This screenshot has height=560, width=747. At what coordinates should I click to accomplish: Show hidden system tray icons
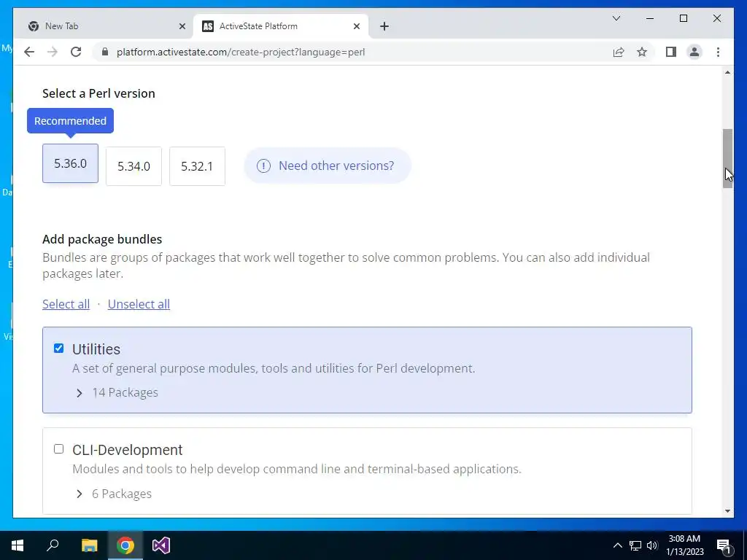617,545
